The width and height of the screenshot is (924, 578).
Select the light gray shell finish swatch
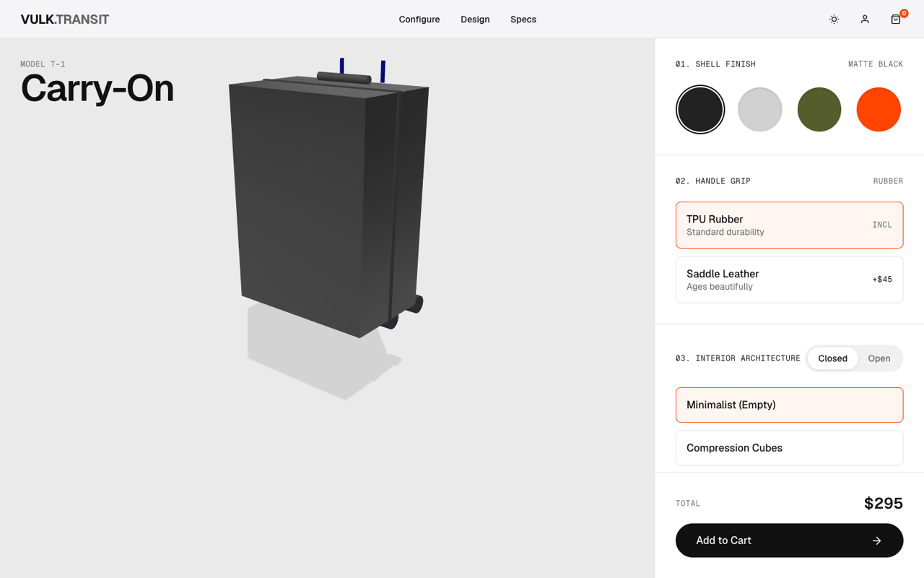[x=760, y=110]
